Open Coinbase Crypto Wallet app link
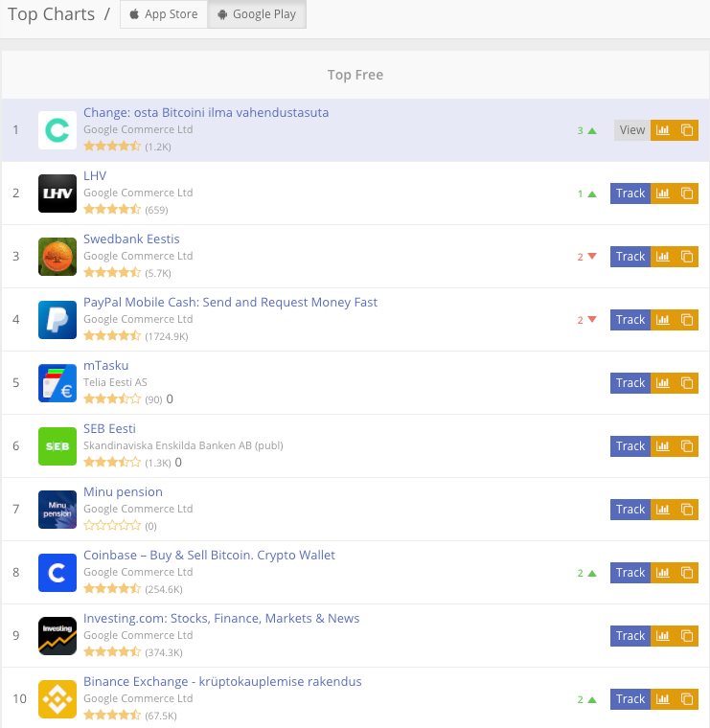710x728 pixels. (x=209, y=555)
